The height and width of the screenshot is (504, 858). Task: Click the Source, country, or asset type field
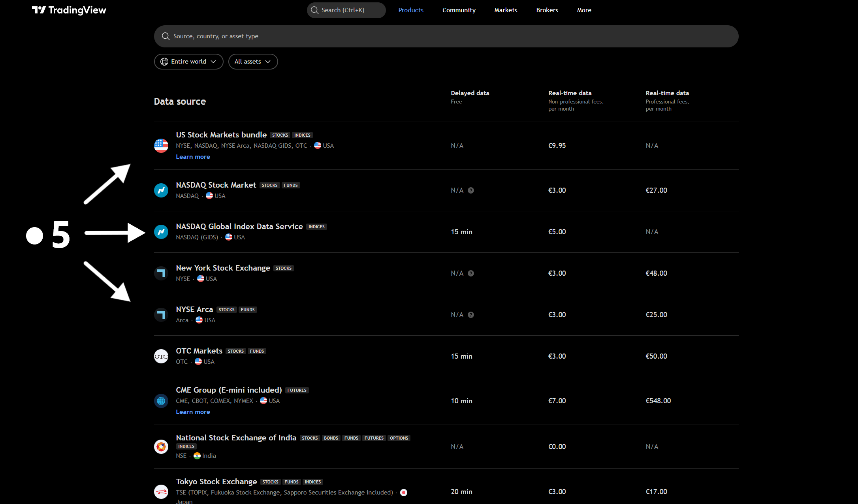446,36
